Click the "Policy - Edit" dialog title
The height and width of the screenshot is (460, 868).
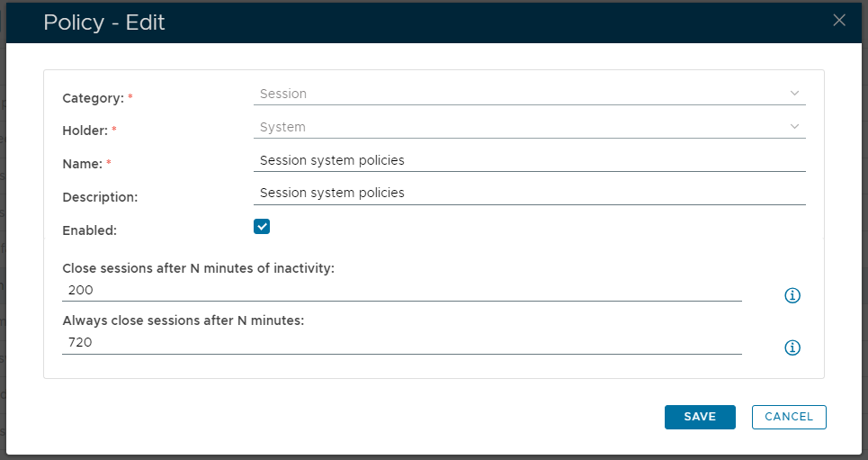coord(104,23)
